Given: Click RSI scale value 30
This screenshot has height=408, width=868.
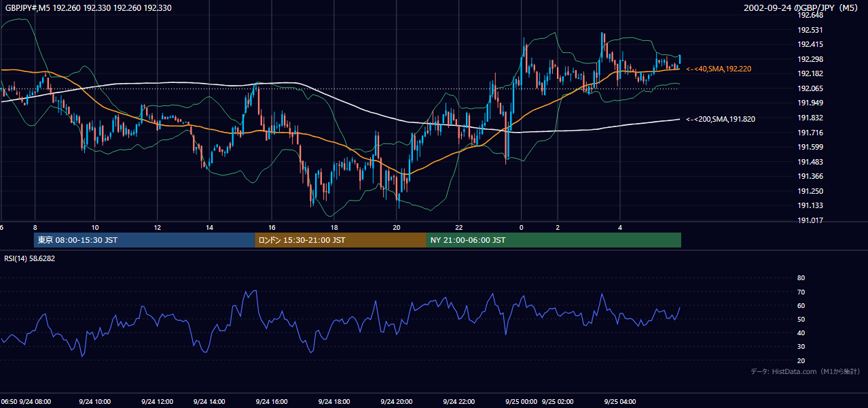Looking at the screenshot, I should tap(801, 347).
